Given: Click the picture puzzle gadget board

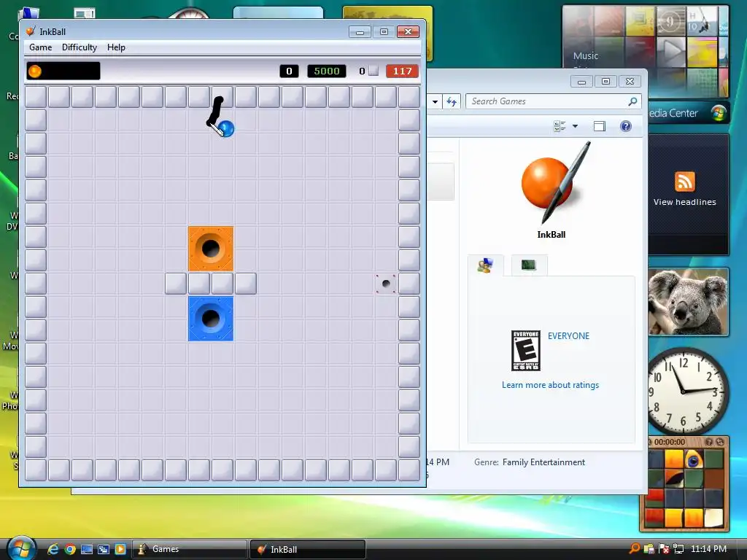Looking at the screenshot, I should point(685,488).
